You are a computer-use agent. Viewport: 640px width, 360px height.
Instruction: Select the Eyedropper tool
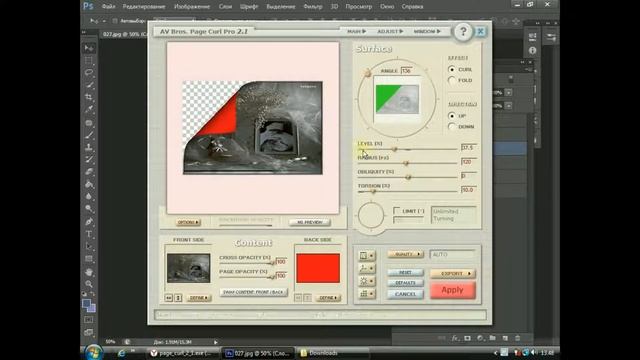[x=89, y=109]
